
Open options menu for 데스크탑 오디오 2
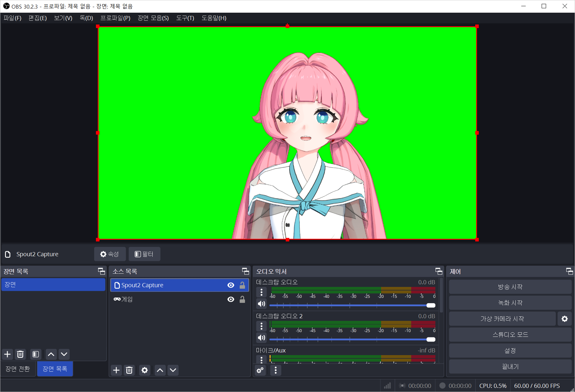pos(262,326)
